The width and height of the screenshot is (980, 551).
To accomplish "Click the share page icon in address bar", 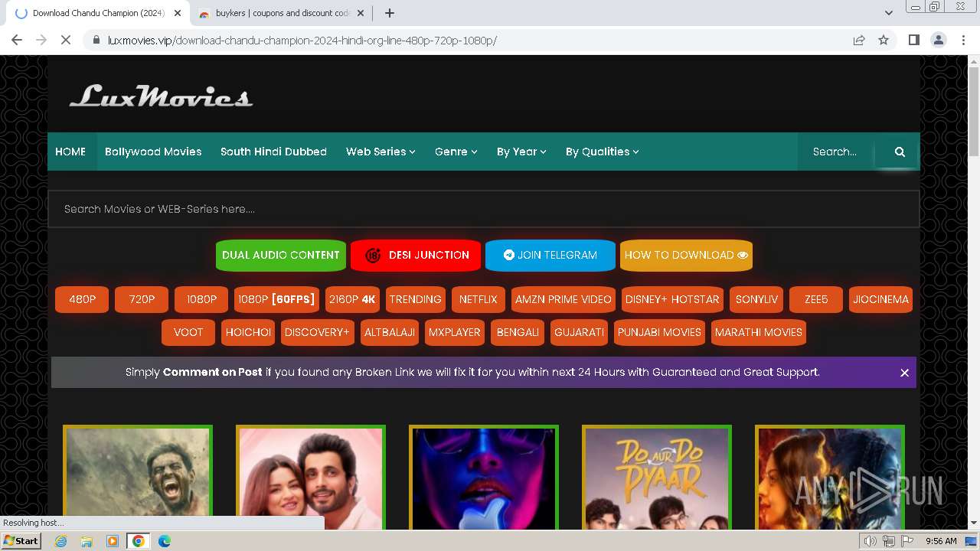I will pyautogui.click(x=859, y=40).
